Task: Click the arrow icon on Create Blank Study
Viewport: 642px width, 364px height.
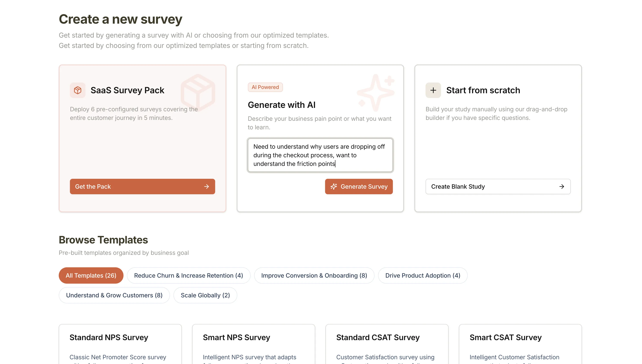Action: pyautogui.click(x=562, y=187)
